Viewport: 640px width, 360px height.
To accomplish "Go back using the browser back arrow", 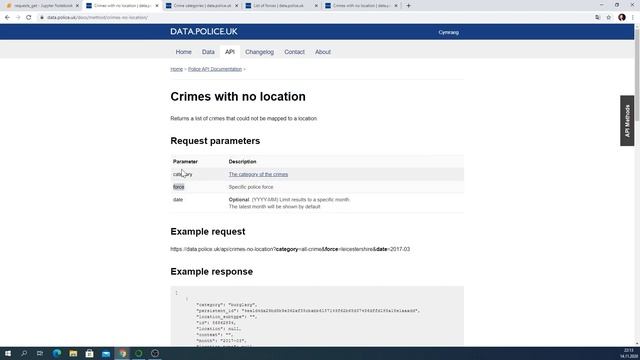I will click(x=7, y=18).
